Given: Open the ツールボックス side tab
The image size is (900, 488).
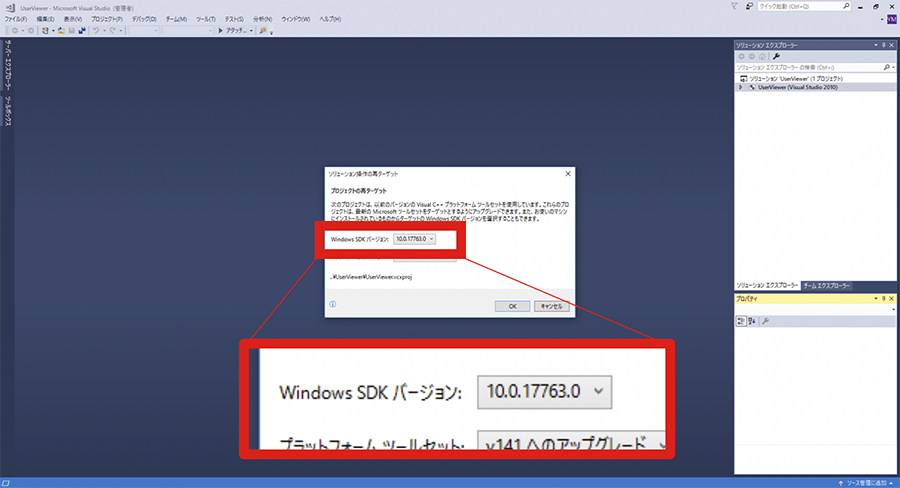Looking at the screenshot, I should tap(7, 111).
